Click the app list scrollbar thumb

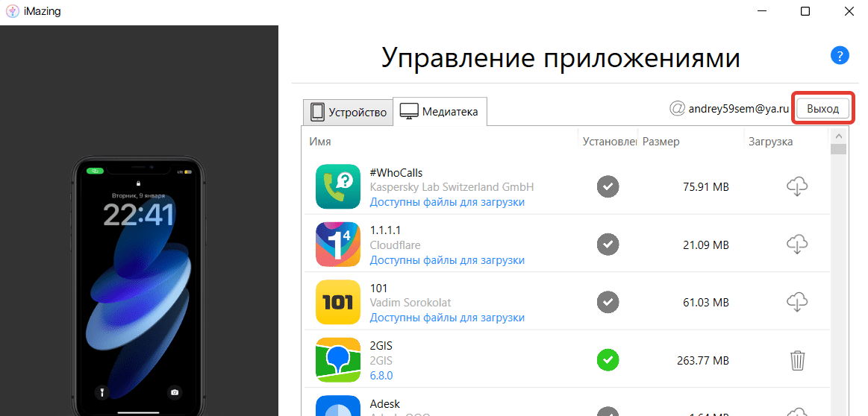pos(839,149)
